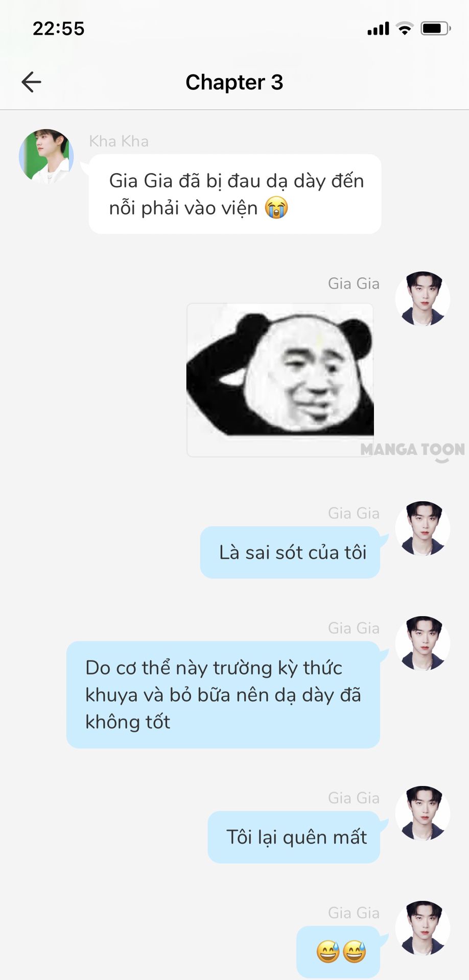The image size is (469, 980).
Task: Tap the 'Do cơ thể này' long message
Action: [223, 695]
